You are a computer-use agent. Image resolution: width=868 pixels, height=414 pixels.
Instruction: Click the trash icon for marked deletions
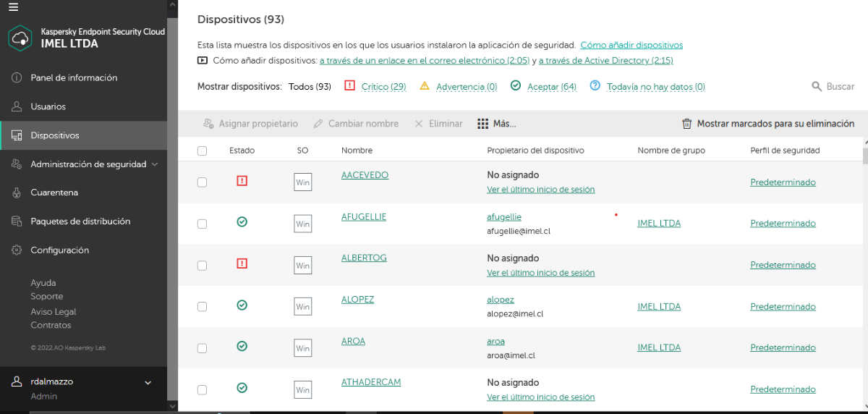686,124
